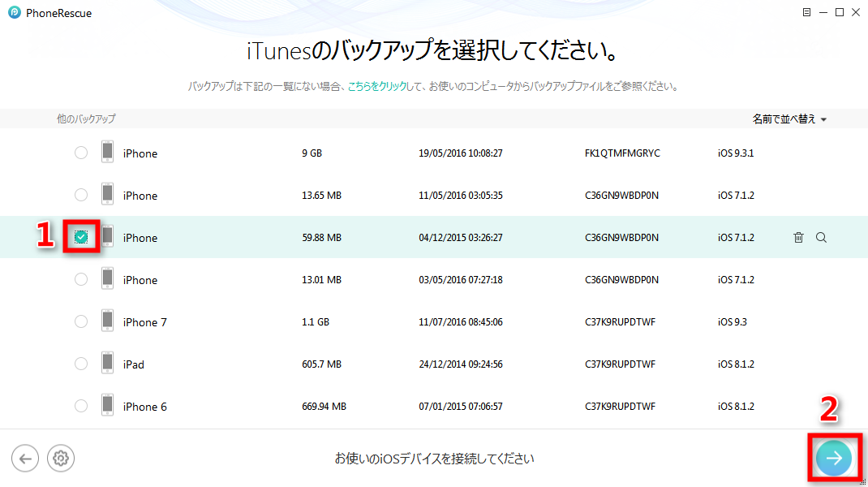Screen dimensions: 868x487
Task: Click iOS 8.1.2 in the iPad row
Action: pos(736,364)
